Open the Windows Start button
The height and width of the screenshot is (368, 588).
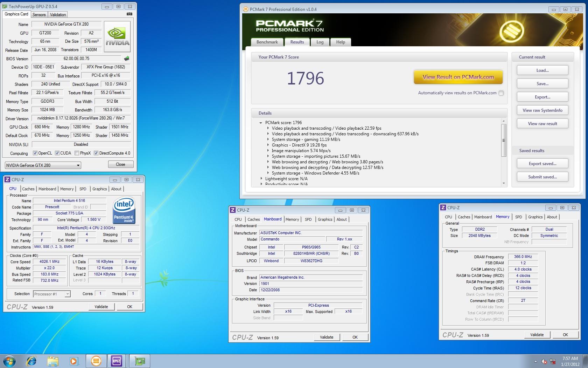(x=9, y=361)
